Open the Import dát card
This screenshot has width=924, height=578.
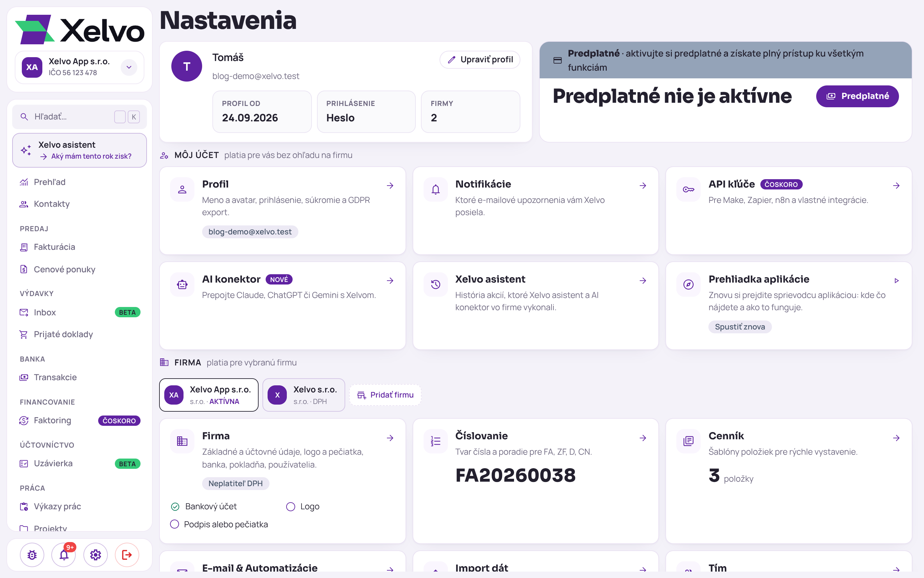536,562
